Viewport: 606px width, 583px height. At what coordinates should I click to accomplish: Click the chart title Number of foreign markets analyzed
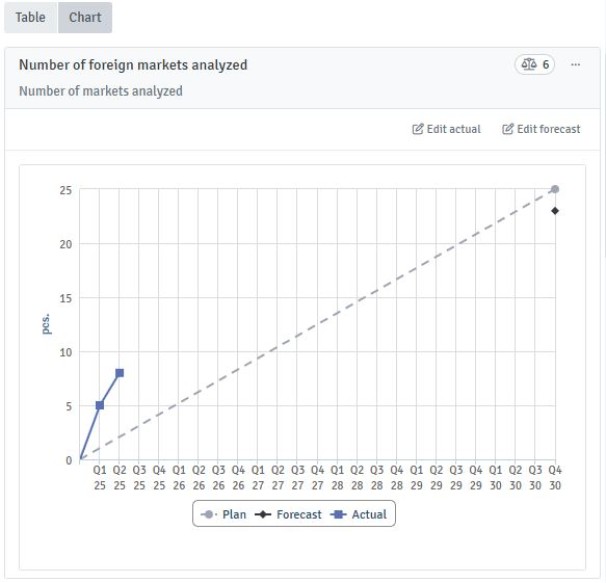click(x=133, y=64)
